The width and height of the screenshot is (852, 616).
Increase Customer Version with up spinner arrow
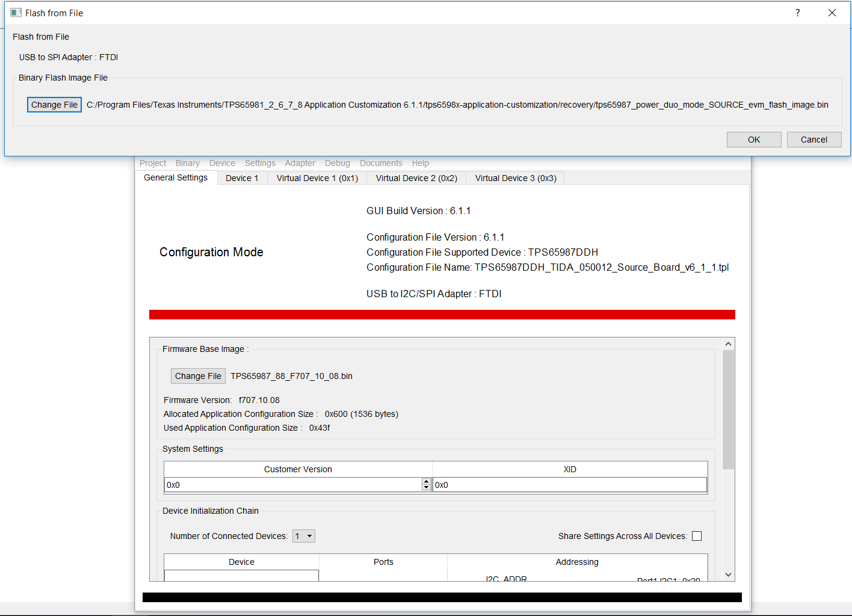[x=427, y=482]
